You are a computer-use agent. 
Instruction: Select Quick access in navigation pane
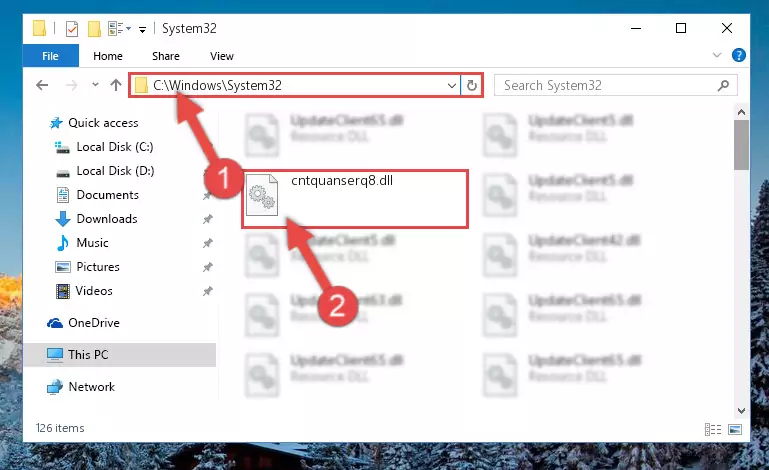[x=103, y=123]
